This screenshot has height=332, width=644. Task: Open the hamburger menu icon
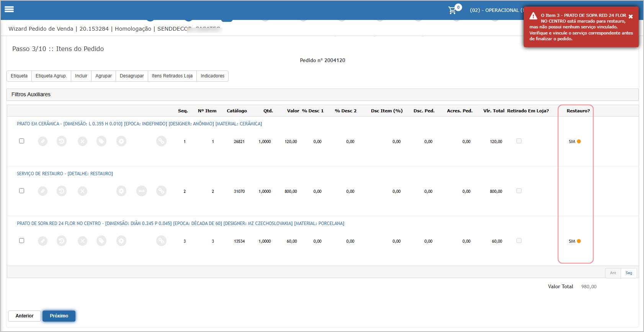pos(9,9)
